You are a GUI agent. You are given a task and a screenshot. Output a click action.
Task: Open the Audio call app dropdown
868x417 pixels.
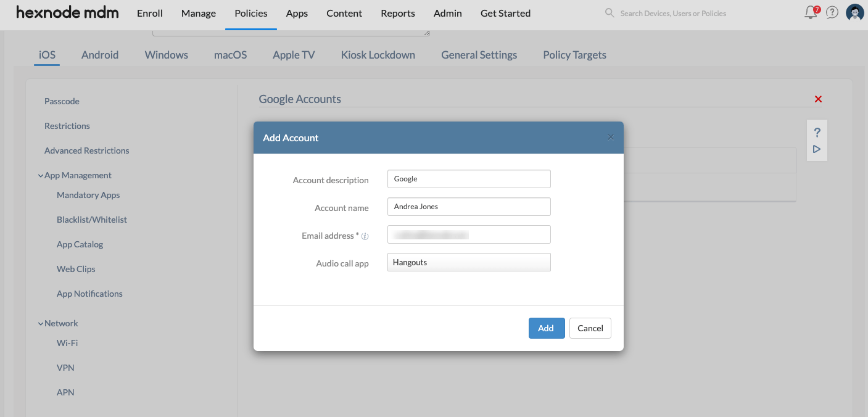468,262
